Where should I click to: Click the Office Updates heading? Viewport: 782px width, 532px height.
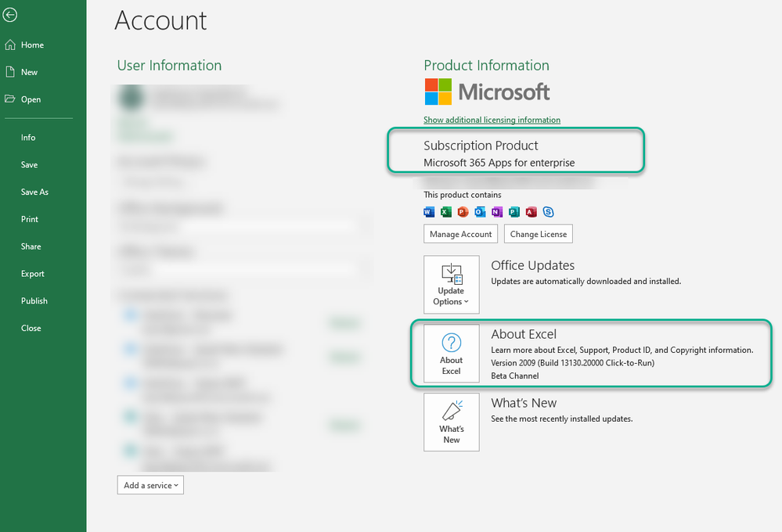[532, 265]
